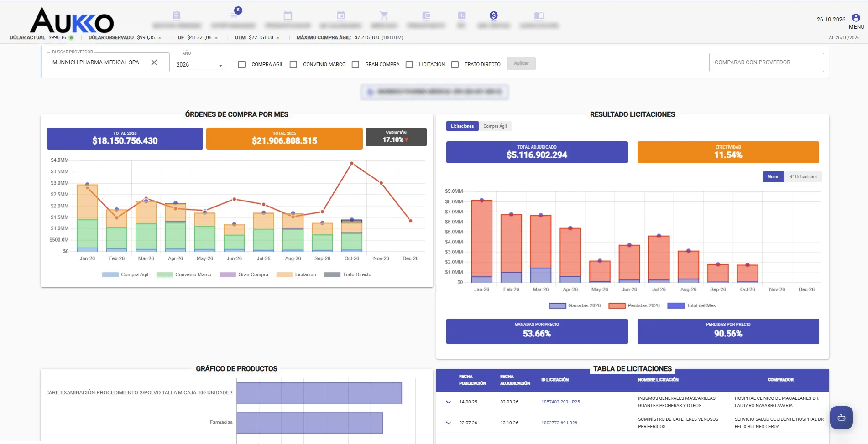Toggle the Compra Agil legend swatch
The image size is (868, 444).
pyautogui.click(x=110, y=274)
